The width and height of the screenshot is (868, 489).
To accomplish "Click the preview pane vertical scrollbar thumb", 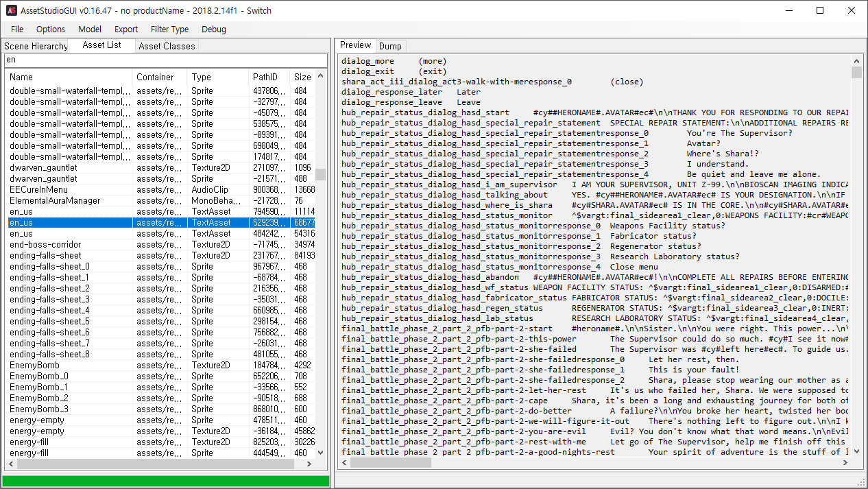I will [856, 73].
